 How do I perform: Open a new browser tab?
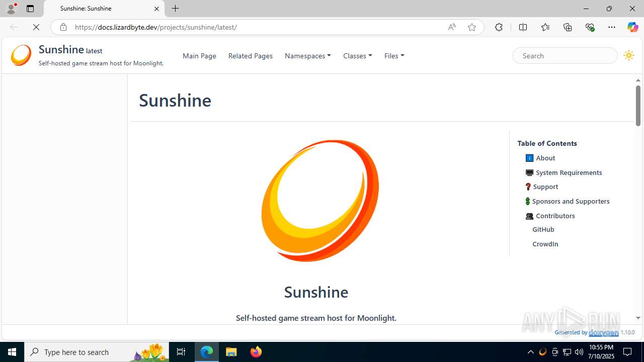pos(175,9)
